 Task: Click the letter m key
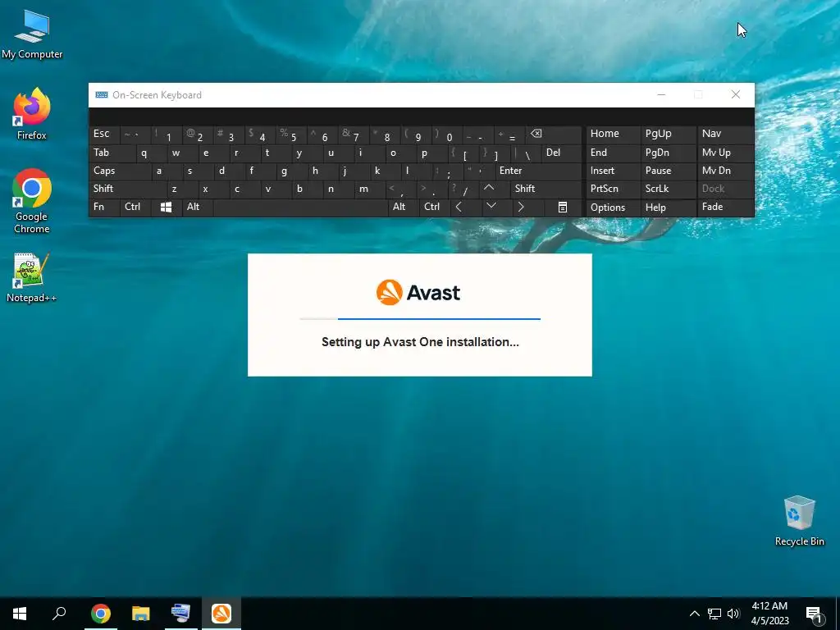(369, 189)
